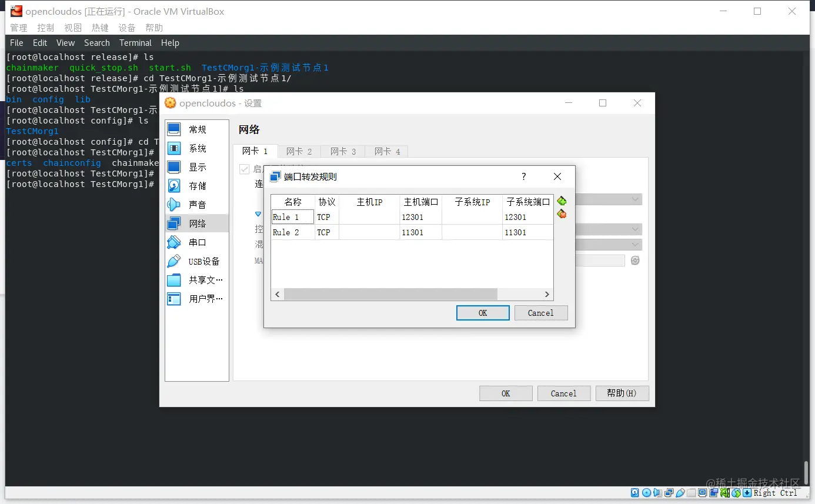
Task: Open the USB设备 settings category
Action: tap(197, 261)
